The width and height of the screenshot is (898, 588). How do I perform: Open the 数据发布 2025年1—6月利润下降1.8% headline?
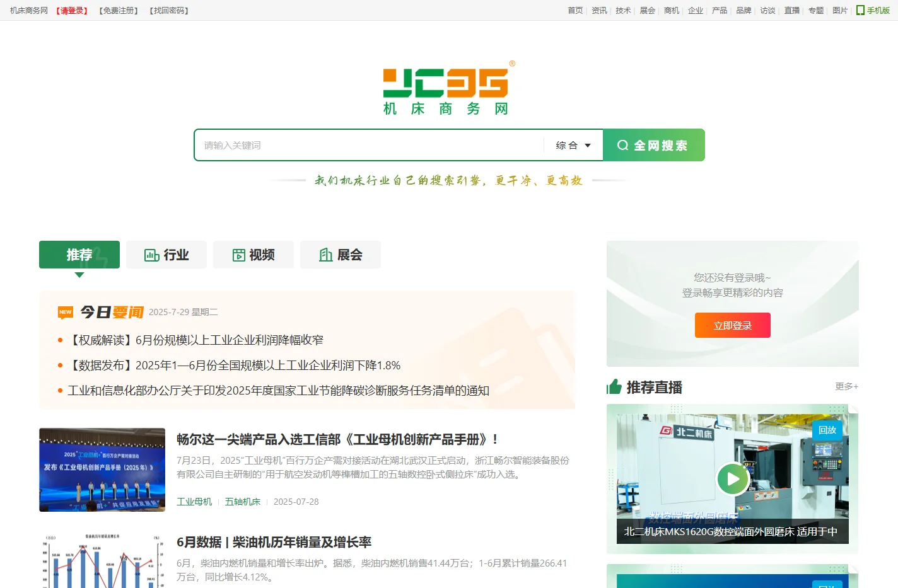234,366
